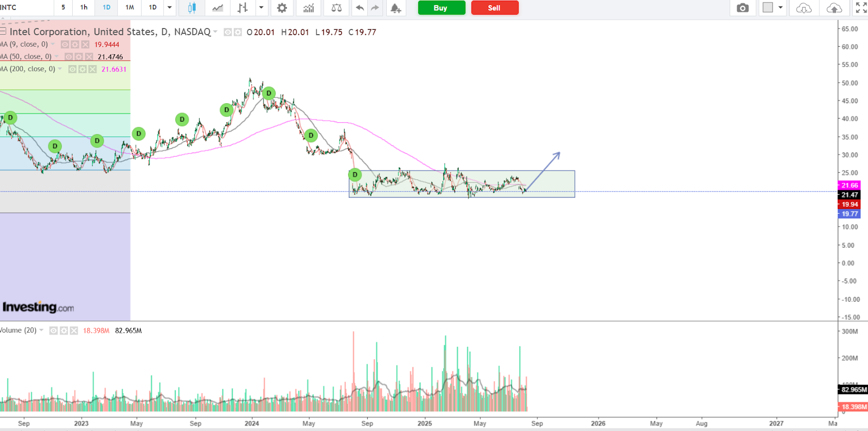Hide the MA (200, close, 0) indicator
The height and width of the screenshot is (431, 868).
pos(72,69)
